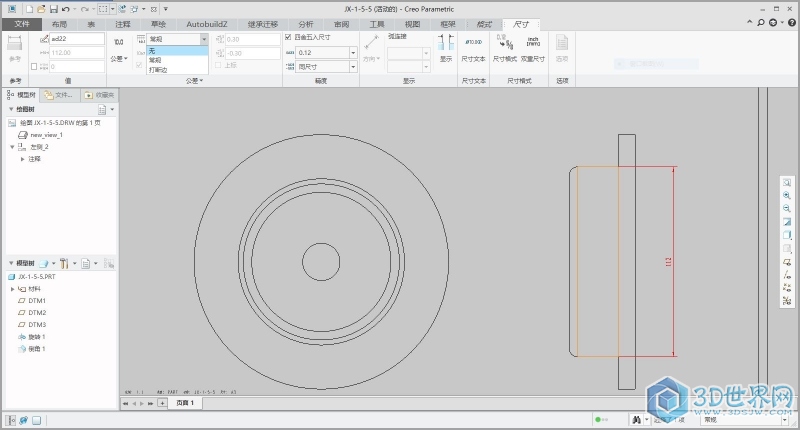800x430 pixels.
Task: Open the tolerance mode combo box showing 常规
Action: 177,39
